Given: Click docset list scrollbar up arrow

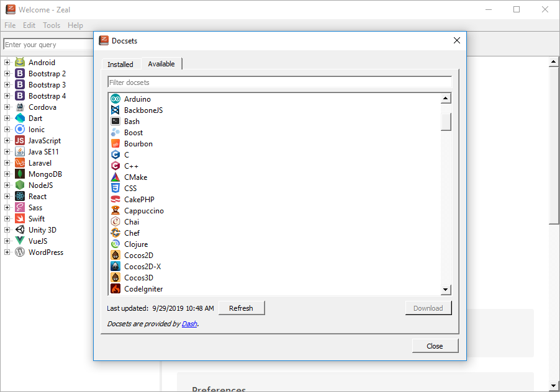Looking at the screenshot, I should click(x=445, y=98).
